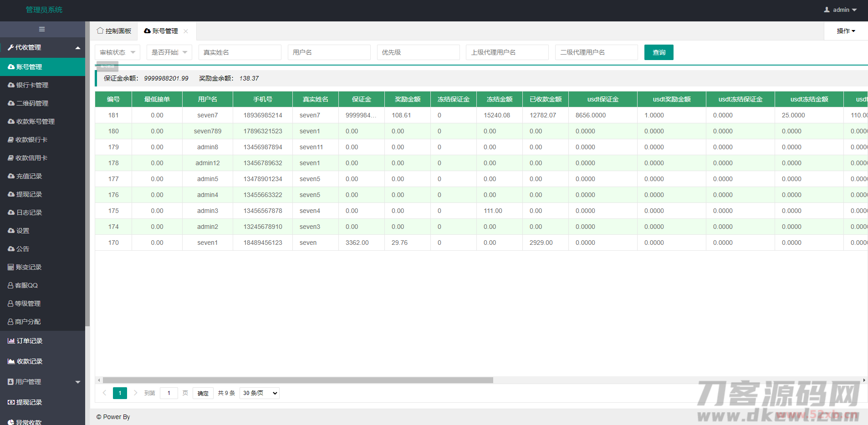The image size is (868, 425).
Task: Click the wrench icon beside 代收管理
Action: [x=10, y=47]
